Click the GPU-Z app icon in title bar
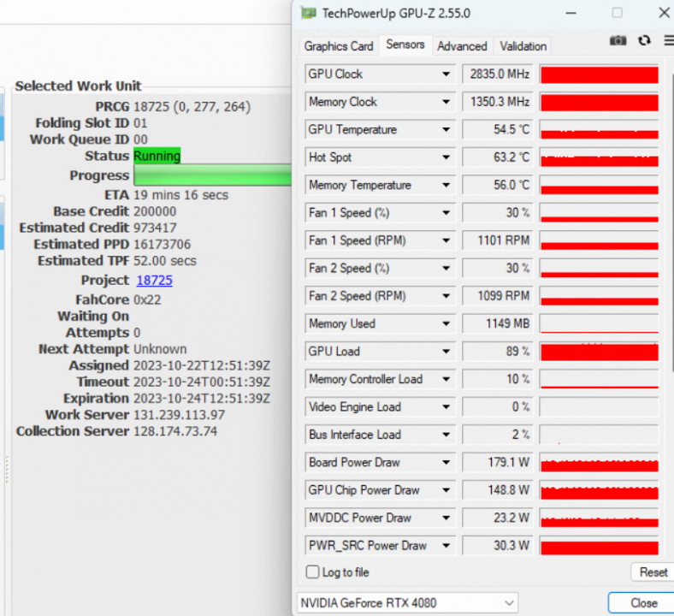This screenshot has width=674, height=616. (x=308, y=14)
